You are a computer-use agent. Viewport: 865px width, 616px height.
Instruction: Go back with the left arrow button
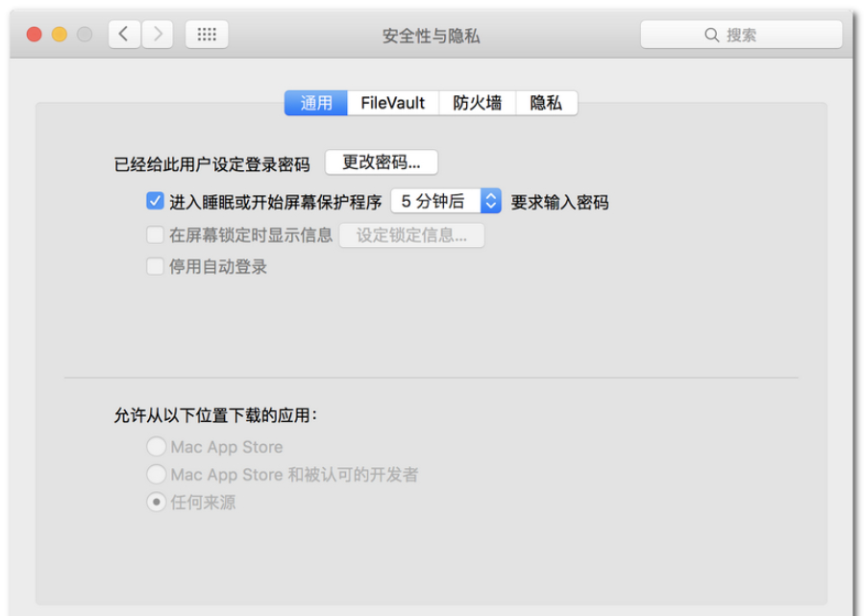point(124,35)
